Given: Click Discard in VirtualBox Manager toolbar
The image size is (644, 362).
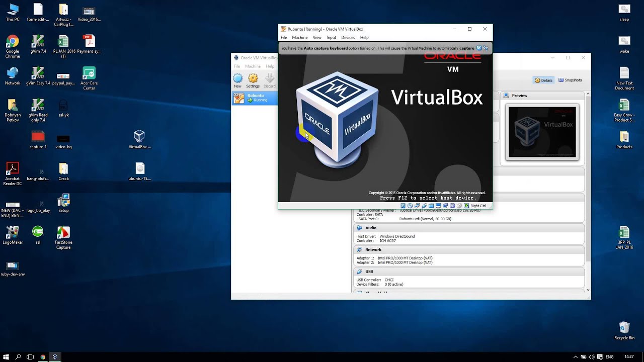Looking at the screenshot, I should [x=270, y=80].
